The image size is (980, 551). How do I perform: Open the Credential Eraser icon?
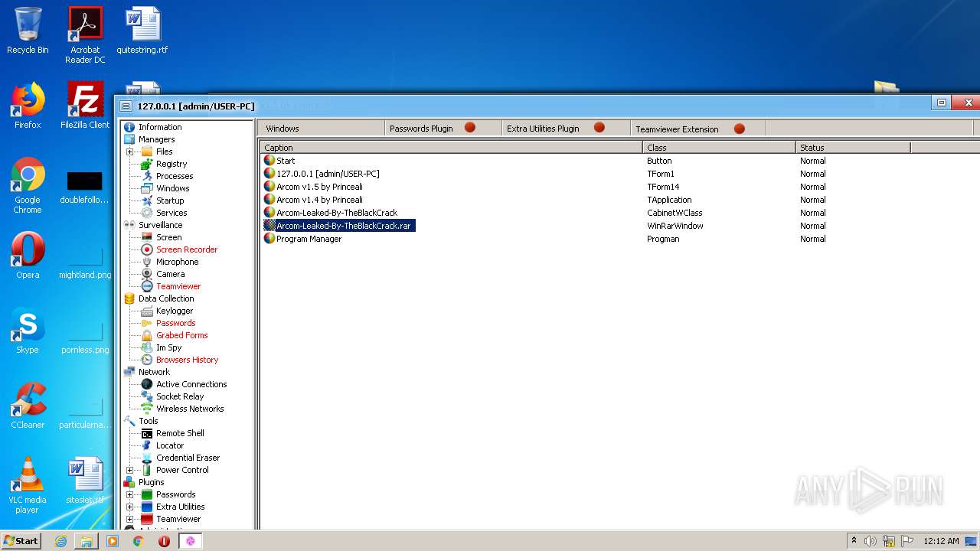[x=147, y=458]
